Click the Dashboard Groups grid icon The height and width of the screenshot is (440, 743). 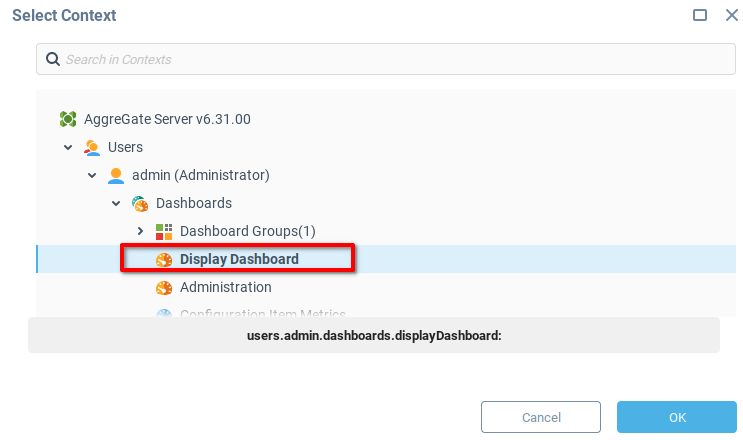click(164, 231)
